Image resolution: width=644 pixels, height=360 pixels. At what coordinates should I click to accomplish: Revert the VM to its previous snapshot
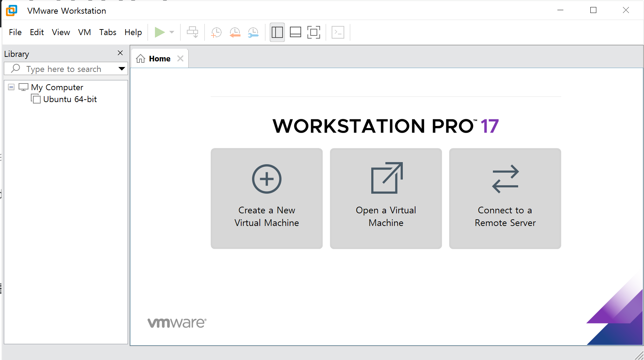click(235, 32)
